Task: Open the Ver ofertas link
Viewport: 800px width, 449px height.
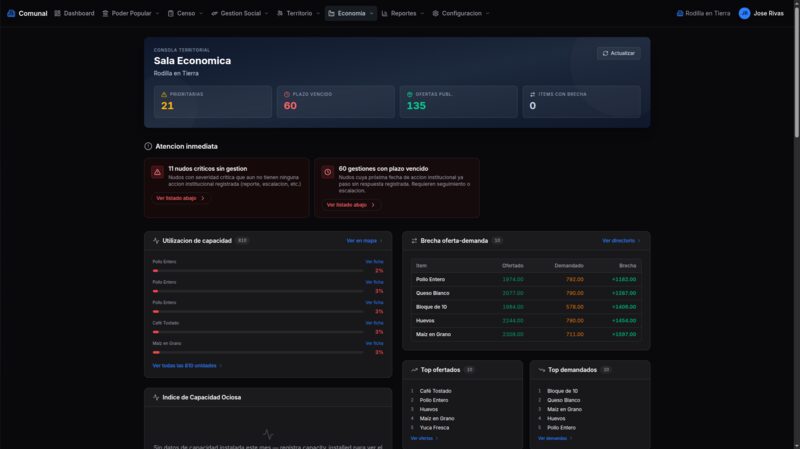Action: [x=424, y=438]
